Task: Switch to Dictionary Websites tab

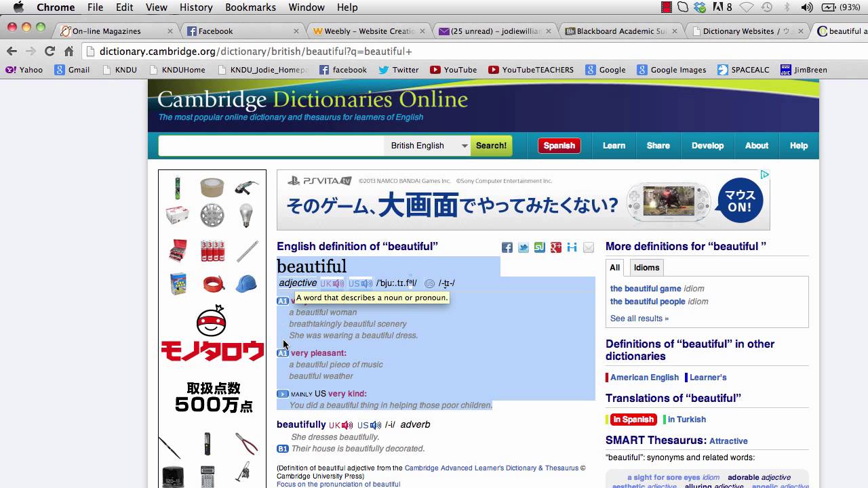Action: pos(747,31)
